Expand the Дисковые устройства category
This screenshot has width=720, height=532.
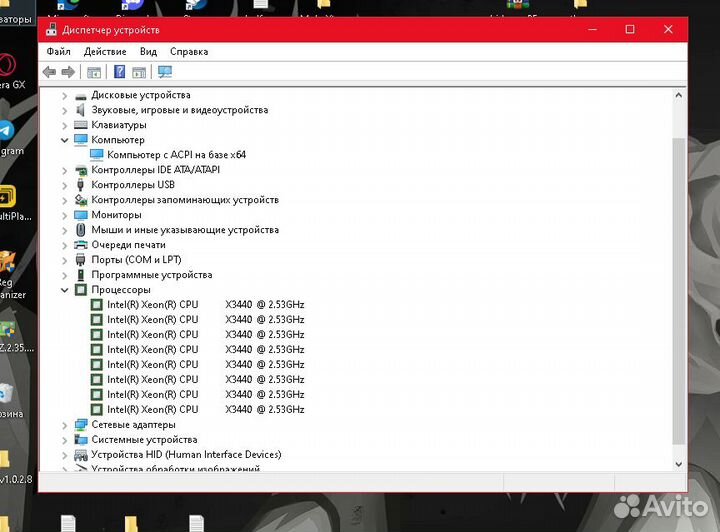[x=65, y=95]
